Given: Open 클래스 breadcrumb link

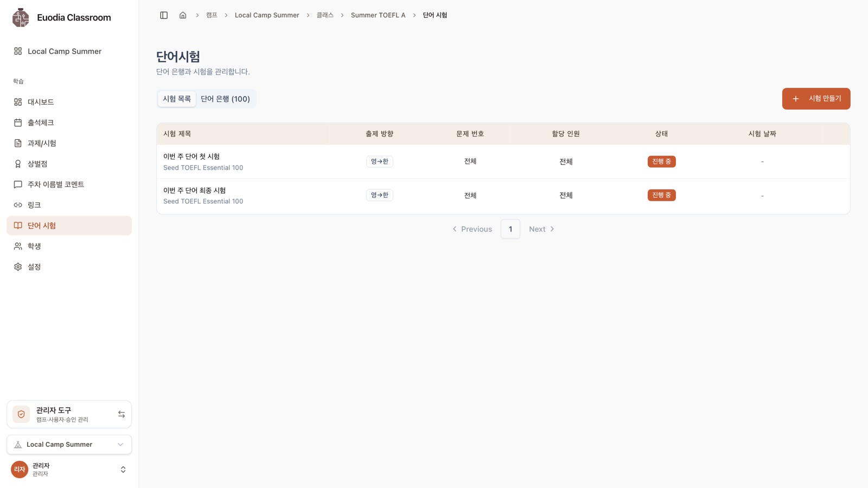Looking at the screenshot, I should tap(325, 15).
